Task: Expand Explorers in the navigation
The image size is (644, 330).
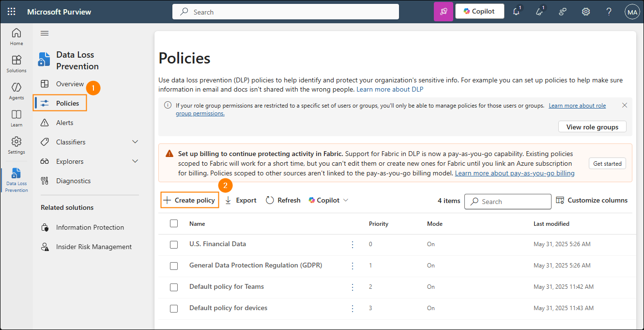Action: (135, 161)
